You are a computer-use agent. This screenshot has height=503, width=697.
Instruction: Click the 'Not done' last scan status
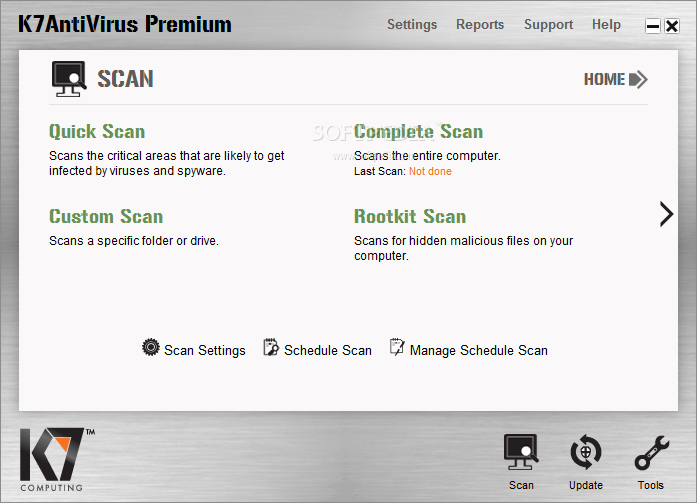[x=430, y=172]
